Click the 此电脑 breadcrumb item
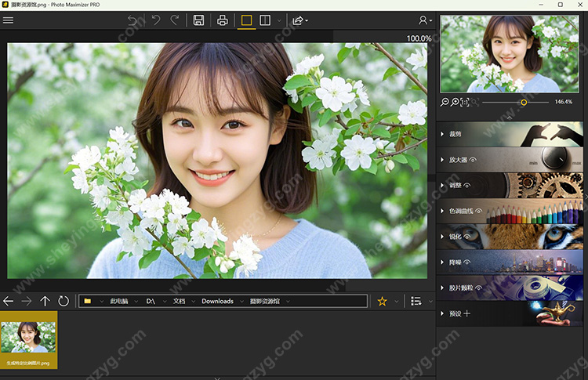The image size is (588, 380). 118,301
